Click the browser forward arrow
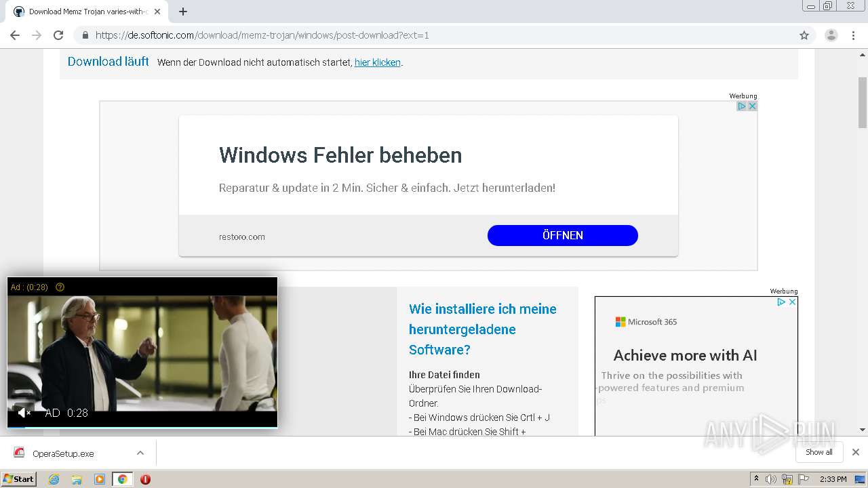 pos(37,35)
